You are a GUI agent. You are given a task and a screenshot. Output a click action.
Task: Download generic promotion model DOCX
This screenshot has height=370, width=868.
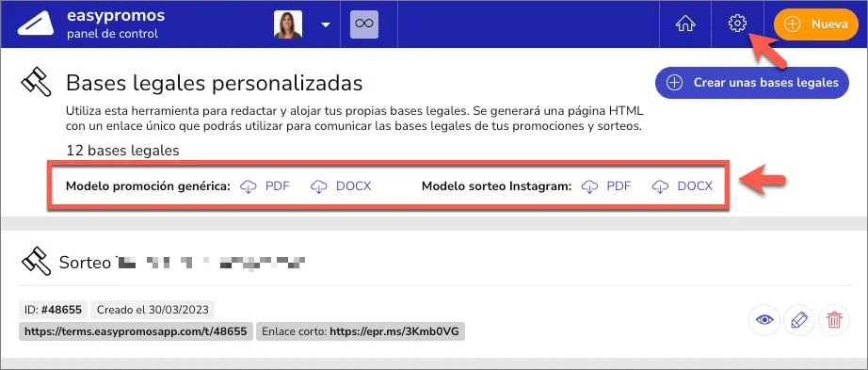pyautogui.click(x=341, y=186)
